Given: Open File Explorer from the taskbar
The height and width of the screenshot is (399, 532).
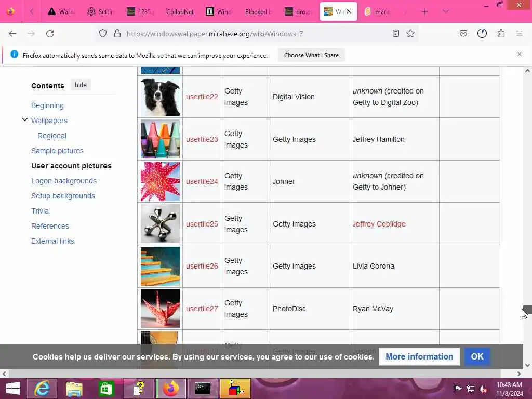Looking at the screenshot, I should (74, 389).
